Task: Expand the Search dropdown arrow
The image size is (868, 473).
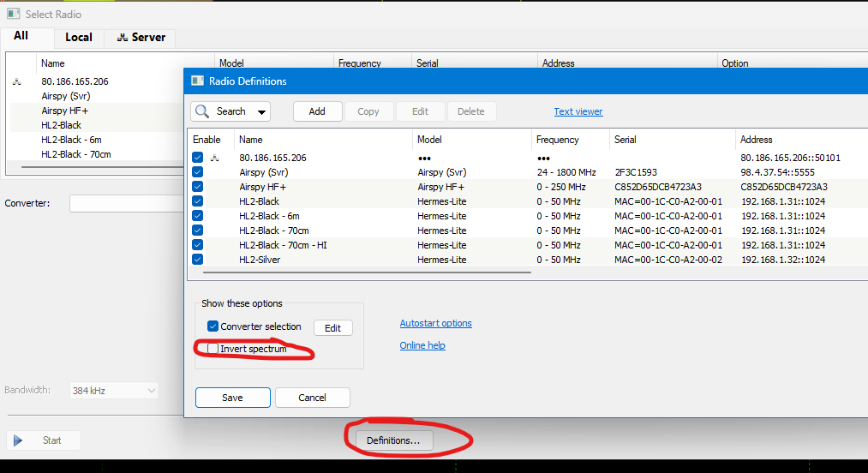Action: tap(260, 111)
